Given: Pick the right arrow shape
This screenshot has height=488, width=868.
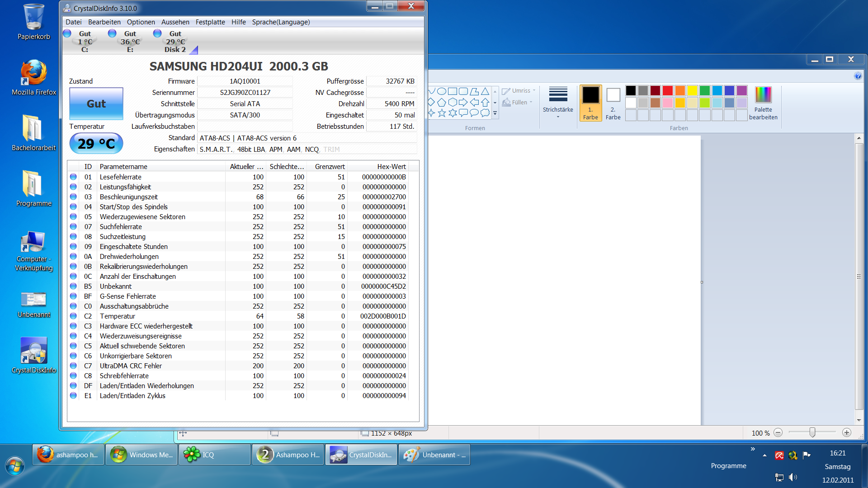Looking at the screenshot, I should pos(463,102).
